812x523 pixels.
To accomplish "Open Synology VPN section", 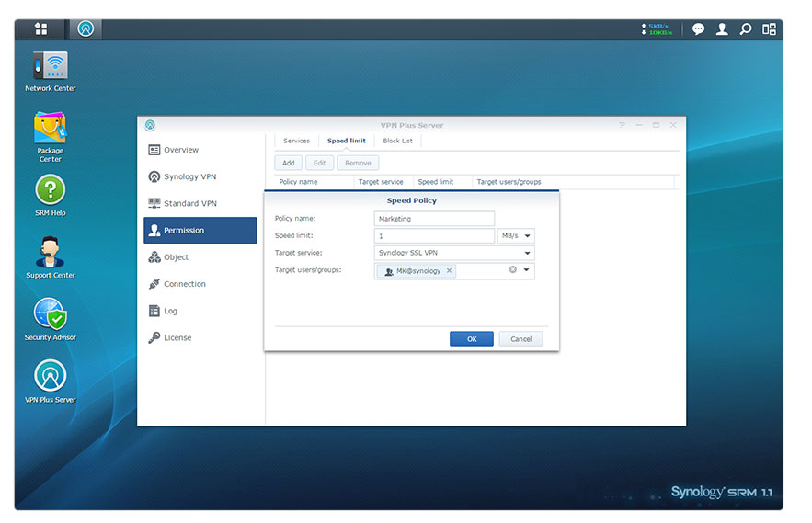I will [200, 176].
